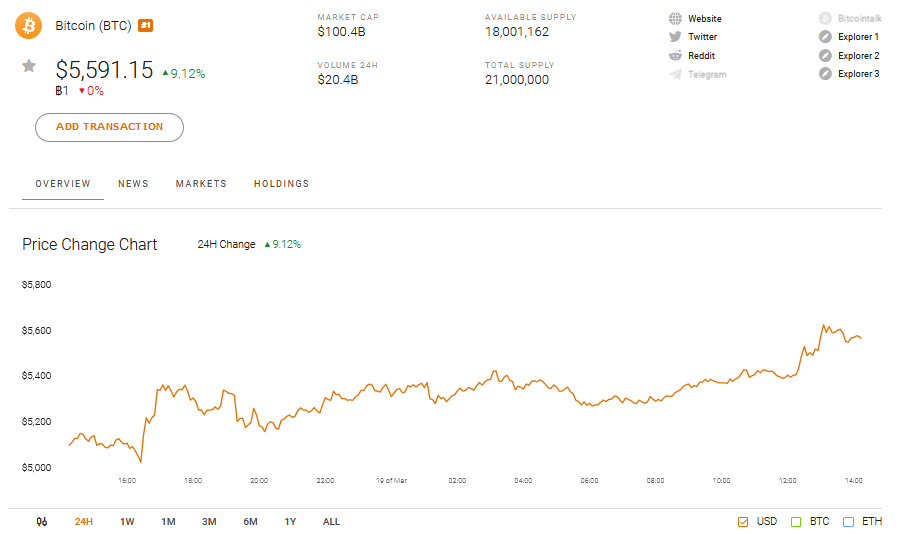Switch to the Holdings tab

pos(282,184)
